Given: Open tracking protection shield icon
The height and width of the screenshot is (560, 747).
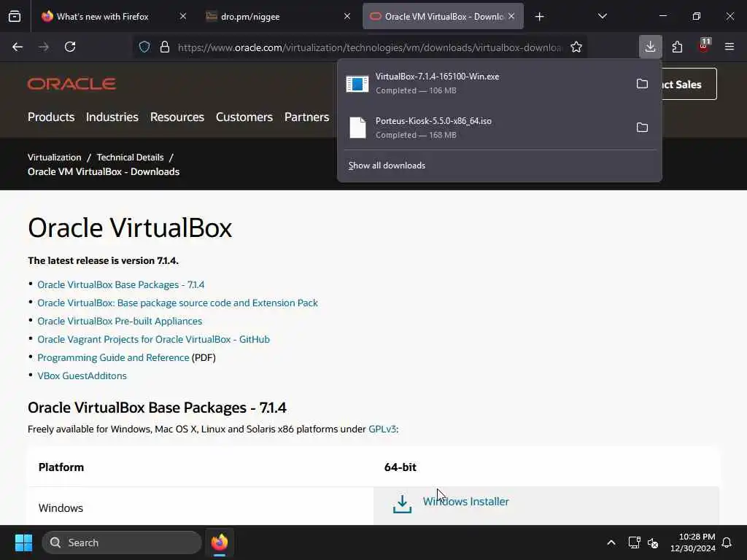Looking at the screenshot, I should (x=144, y=47).
